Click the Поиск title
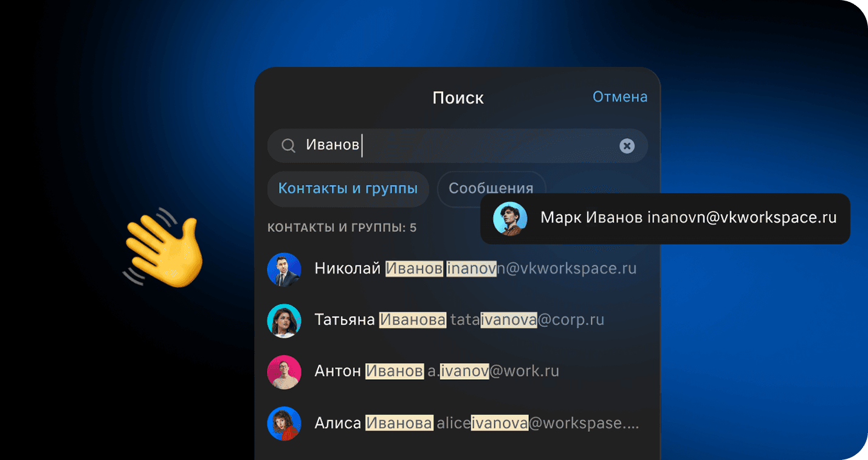Image resolution: width=868 pixels, height=460 pixels. pyautogui.click(x=458, y=98)
